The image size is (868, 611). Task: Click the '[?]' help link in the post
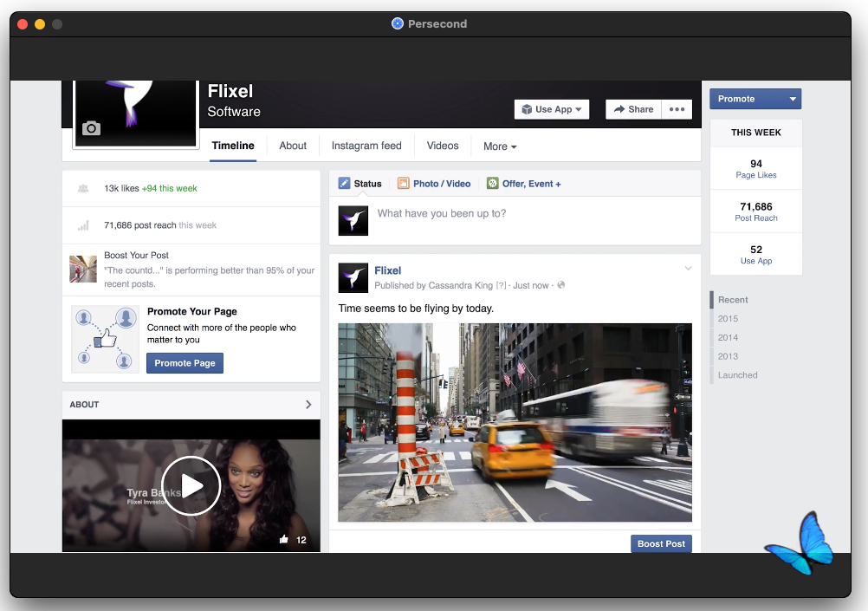click(x=501, y=285)
